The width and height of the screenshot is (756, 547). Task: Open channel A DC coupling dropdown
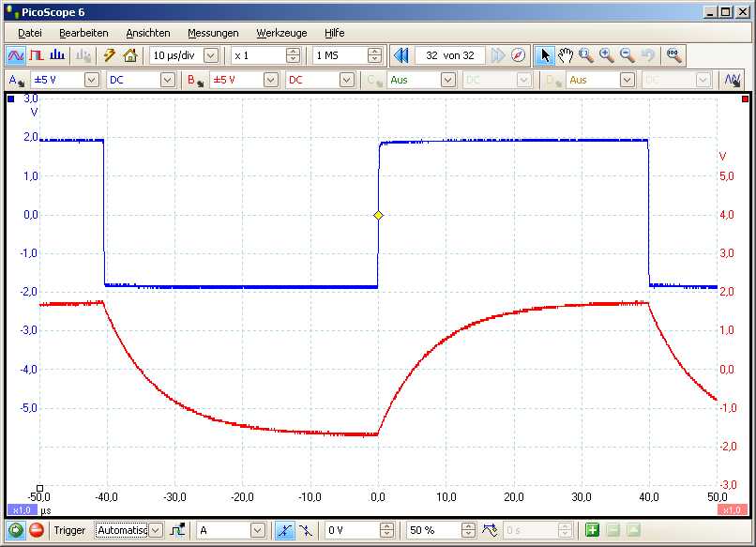tap(167, 80)
